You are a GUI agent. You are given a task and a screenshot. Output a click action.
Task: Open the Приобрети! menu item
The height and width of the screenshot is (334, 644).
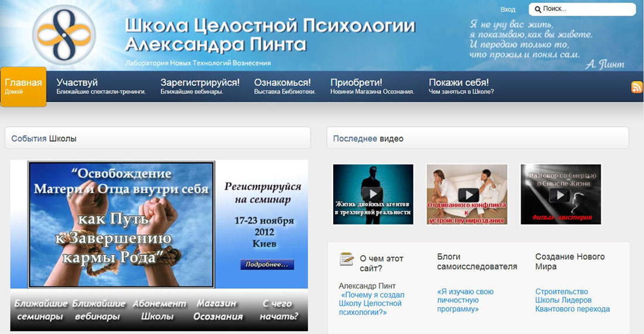point(372,86)
